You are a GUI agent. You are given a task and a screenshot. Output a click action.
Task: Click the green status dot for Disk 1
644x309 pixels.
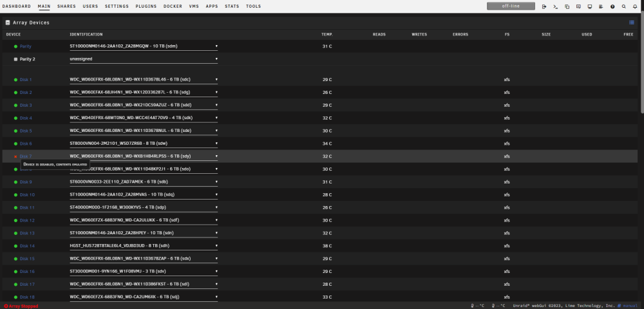(x=15, y=80)
